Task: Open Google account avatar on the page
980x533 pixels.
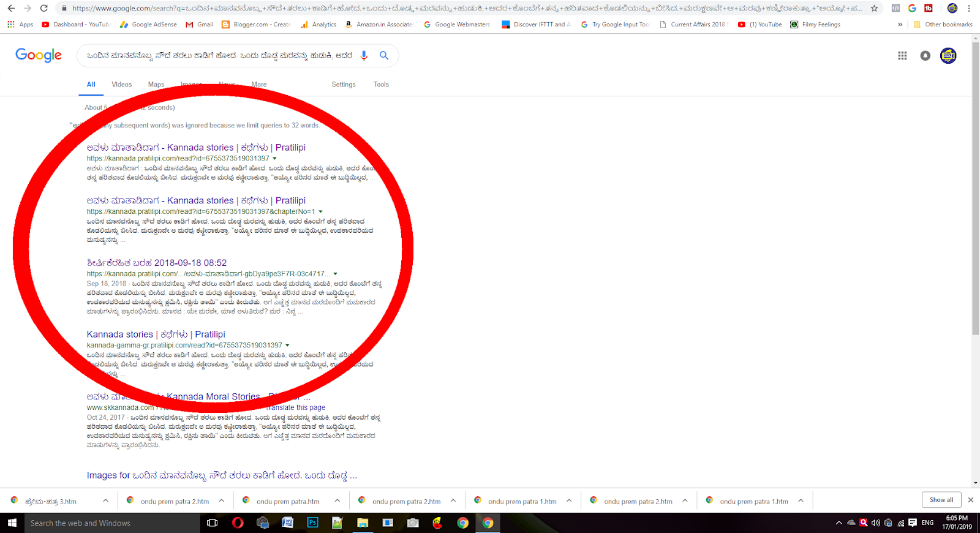Action: (x=948, y=56)
